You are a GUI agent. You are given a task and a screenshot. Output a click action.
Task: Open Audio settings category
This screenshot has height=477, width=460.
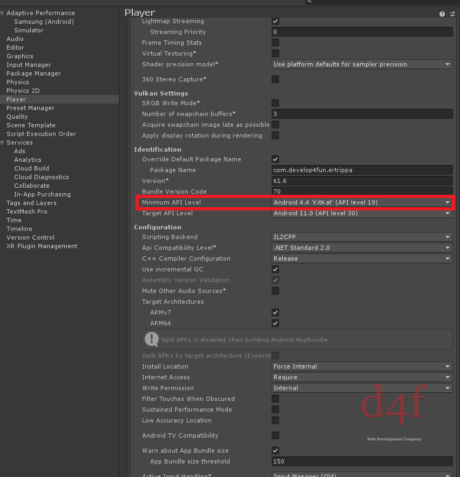pos(15,39)
